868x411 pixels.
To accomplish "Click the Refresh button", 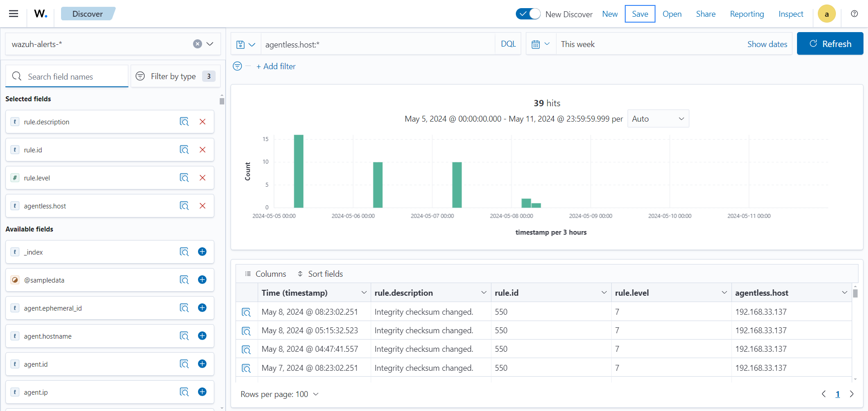I will (x=830, y=43).
